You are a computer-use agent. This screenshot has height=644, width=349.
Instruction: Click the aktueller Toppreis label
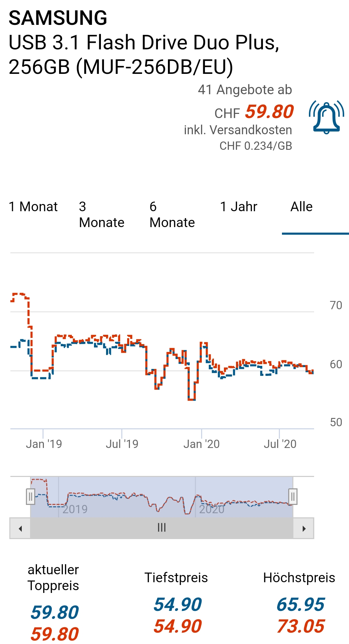(53, 577)
